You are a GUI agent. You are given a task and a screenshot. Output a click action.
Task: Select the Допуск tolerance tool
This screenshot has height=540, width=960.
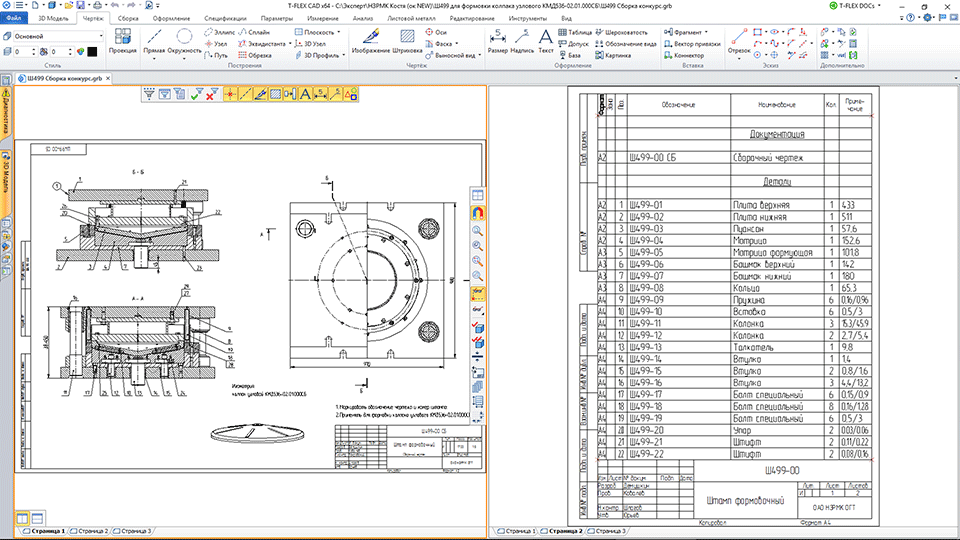[x=573, y=43]
